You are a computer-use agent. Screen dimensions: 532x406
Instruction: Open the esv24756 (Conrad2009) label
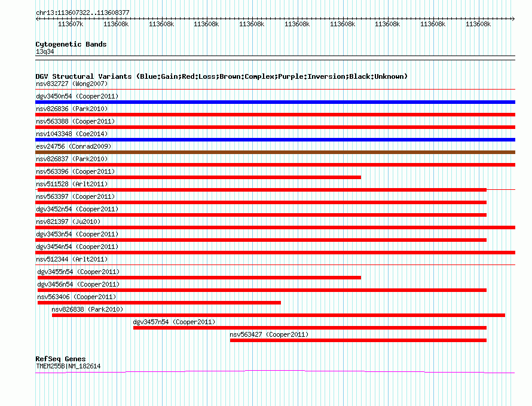tap(74, 146)
